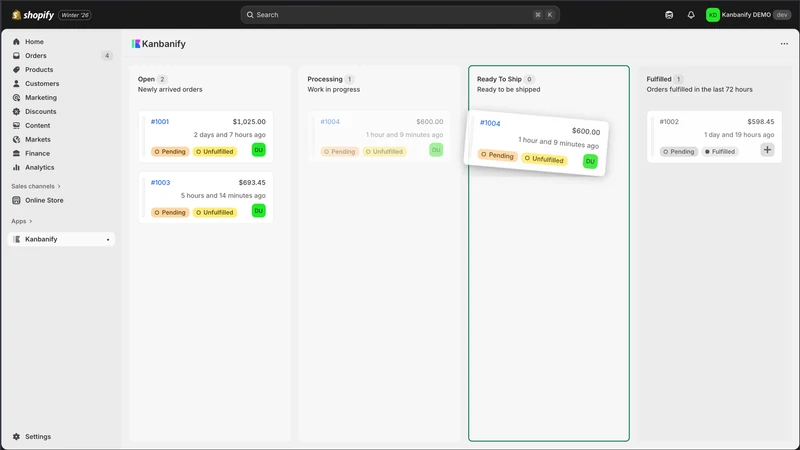The height and width of the screenshot is (450, 800).
Task: Open the Sidekick assistant icon
Action: [669, 15]
